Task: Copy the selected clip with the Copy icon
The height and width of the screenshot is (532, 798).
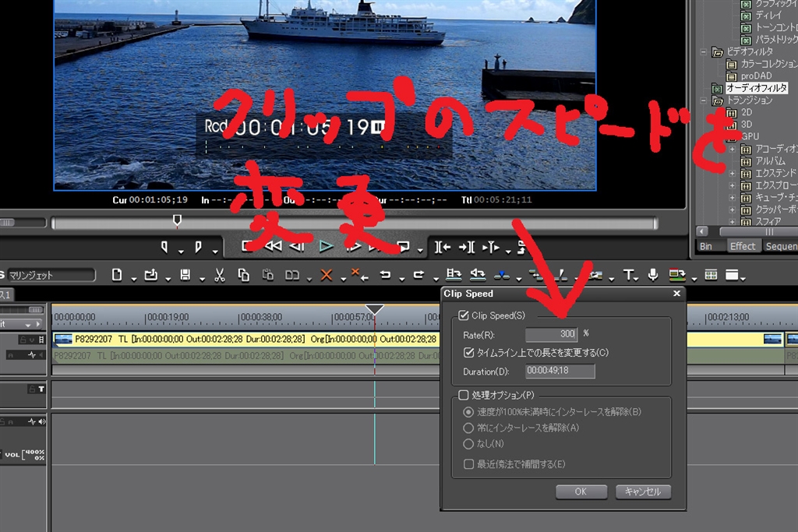Action: pos(244,275)
